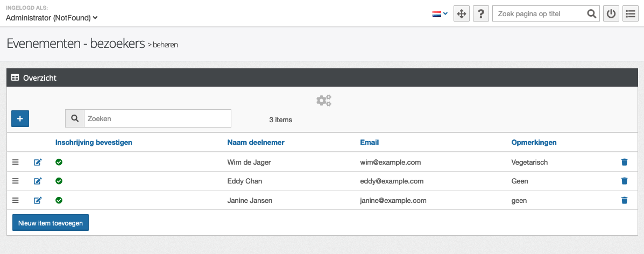The height and width of the screenshot is (254, 644).
Task: Click the help question mark icon
Action: click(x=480, y=14)
